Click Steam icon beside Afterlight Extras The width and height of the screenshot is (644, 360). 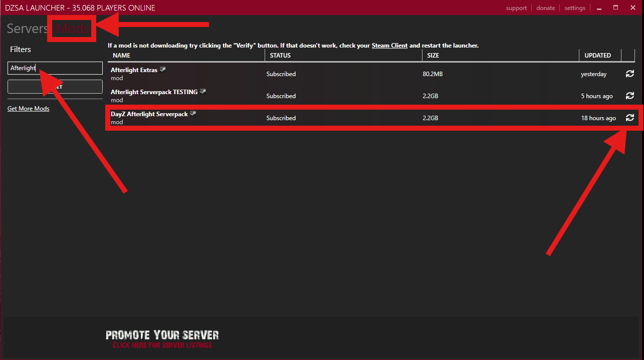162,70
